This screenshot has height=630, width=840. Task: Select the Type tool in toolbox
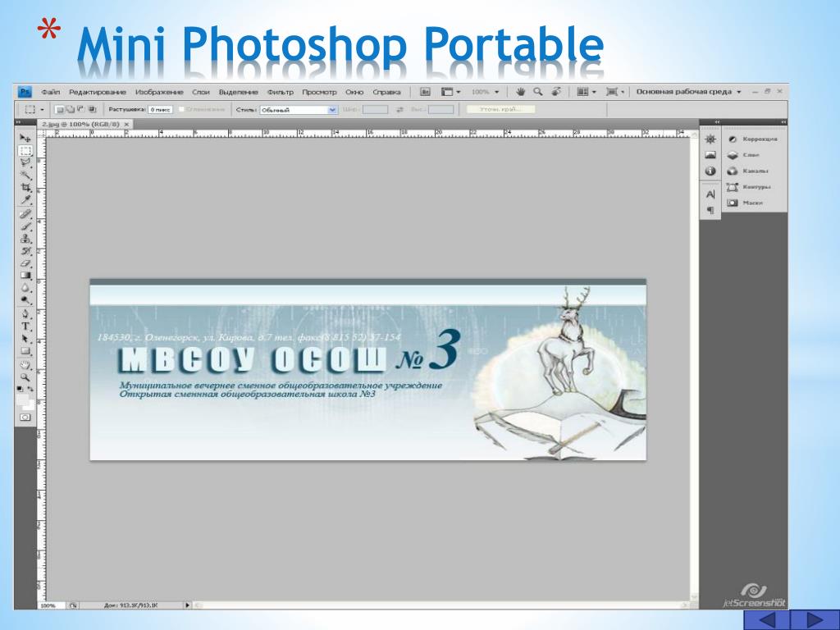(25, 326)
